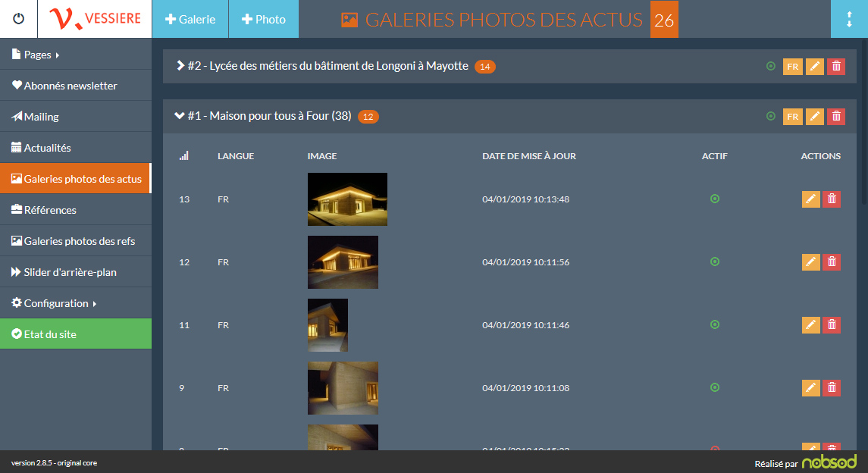
Task: Toggle active state for photo 9
Action: pos(715,388)
